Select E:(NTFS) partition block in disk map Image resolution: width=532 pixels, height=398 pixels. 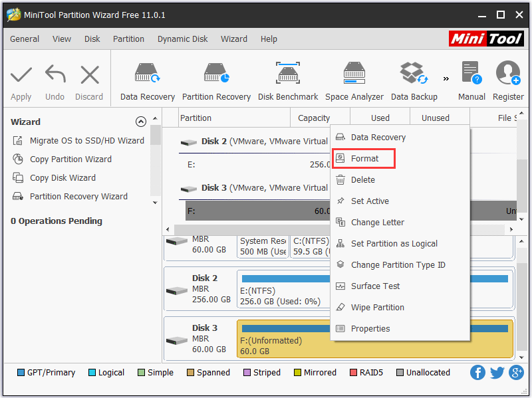pos(283,290)
